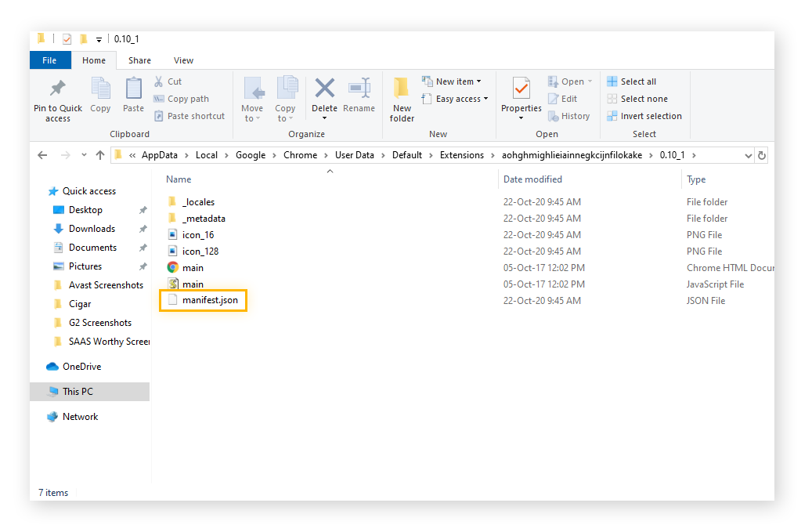
Task: Open the Share ribbon tab
Action: click(139, 60)
